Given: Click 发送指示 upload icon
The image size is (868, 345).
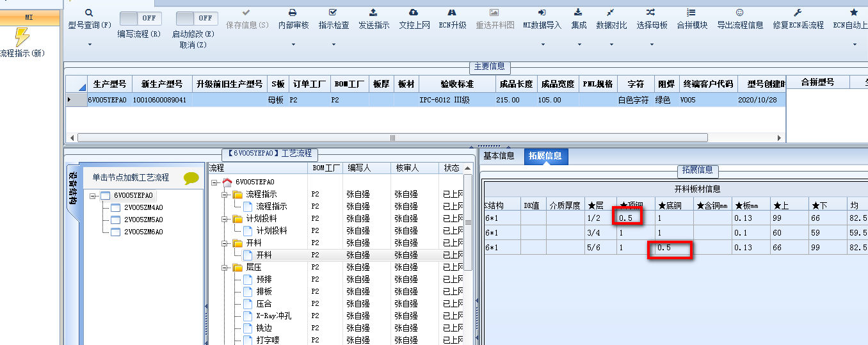Looking at the screenshot, I should 373,13.
